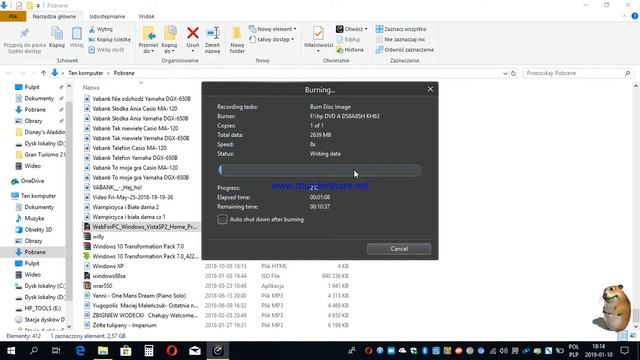Expand Łatwy dostęp dropdown
This screenshot has width=640, height=360.
[271, 40]
